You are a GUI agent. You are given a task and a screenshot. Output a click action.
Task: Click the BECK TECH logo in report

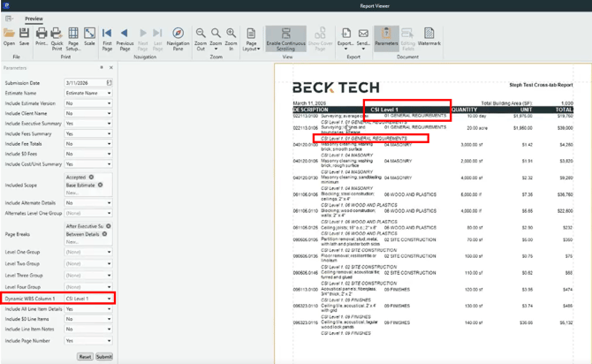pos(336,87)
